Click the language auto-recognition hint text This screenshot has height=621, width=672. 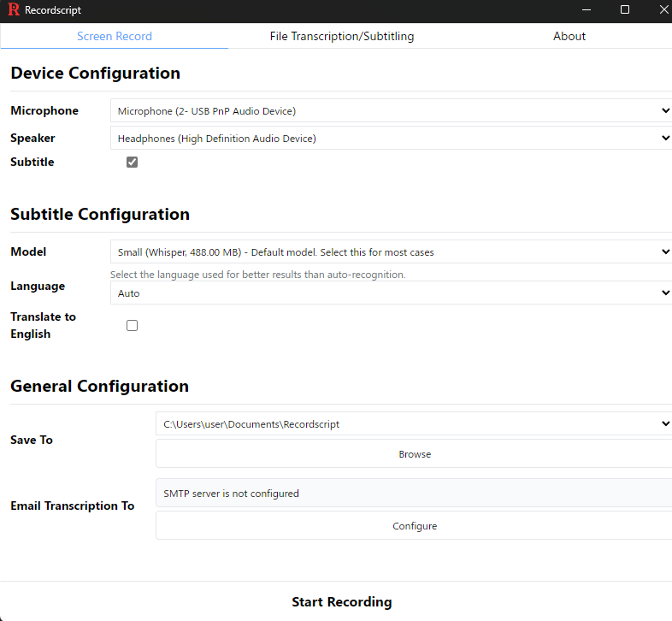tap(257, 275)
